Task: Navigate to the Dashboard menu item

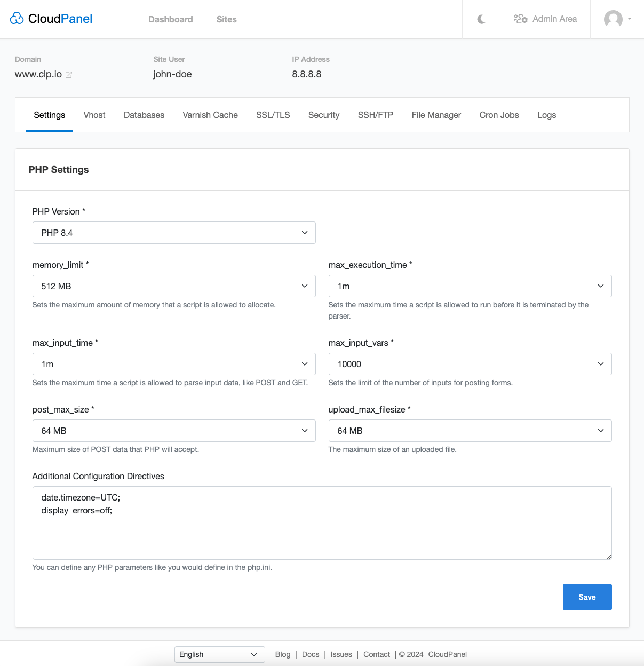Action: (x=171, y=19)
